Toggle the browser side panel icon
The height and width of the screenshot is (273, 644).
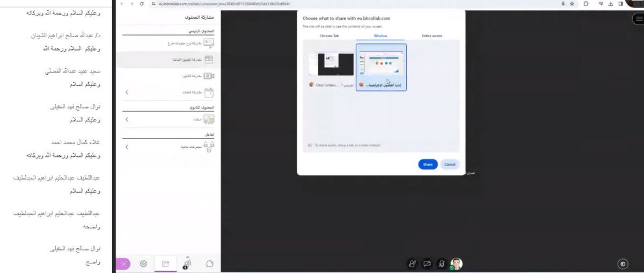[x=621, y=4]
